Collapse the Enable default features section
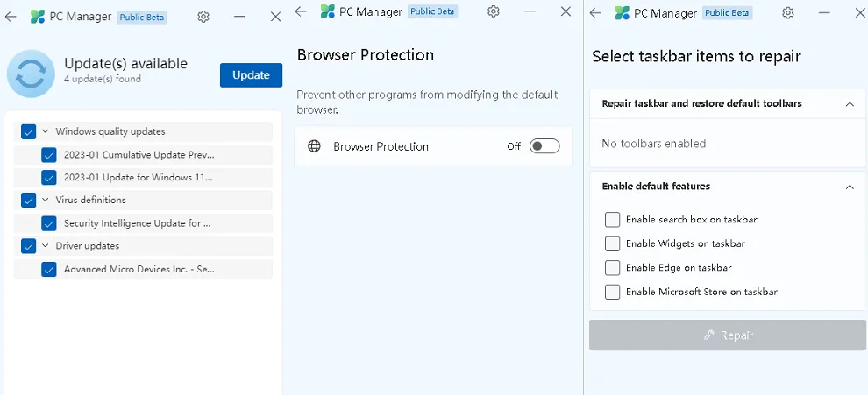This screenshot has width=868, height=395. [x=849, y=187]
